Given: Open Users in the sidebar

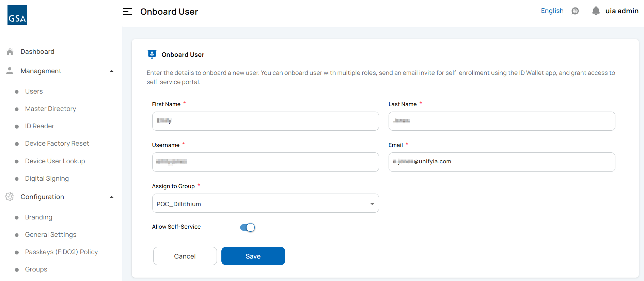Looking at the screenshot, I should coord(34,92).
